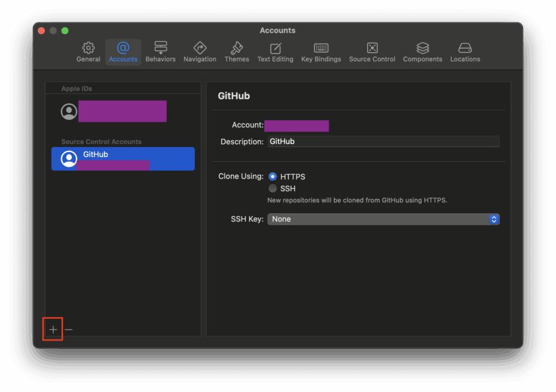This screenshot has height=392, width=556.
Task: Open the SSH Key dropdown
Action: 383,219
